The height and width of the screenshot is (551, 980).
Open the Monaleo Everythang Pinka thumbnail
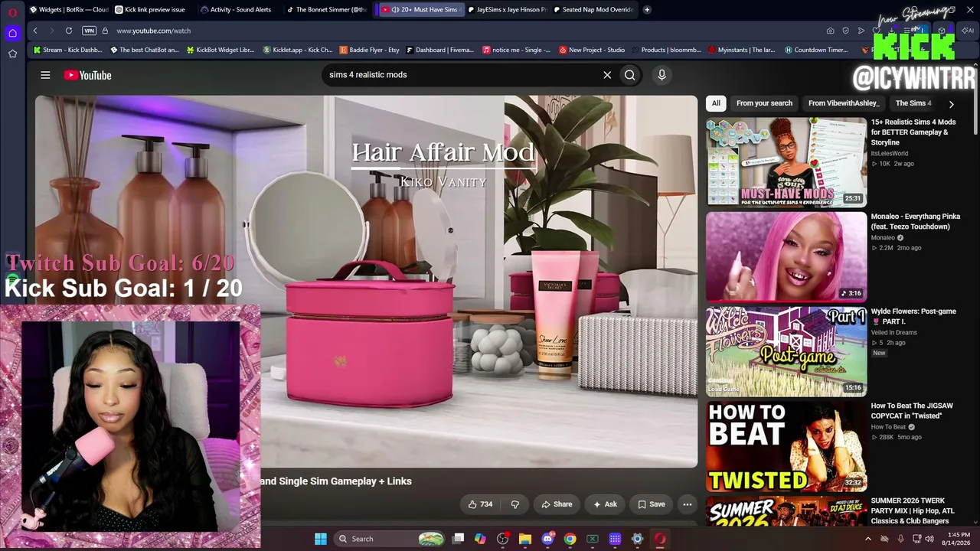(x=786, y=256)
